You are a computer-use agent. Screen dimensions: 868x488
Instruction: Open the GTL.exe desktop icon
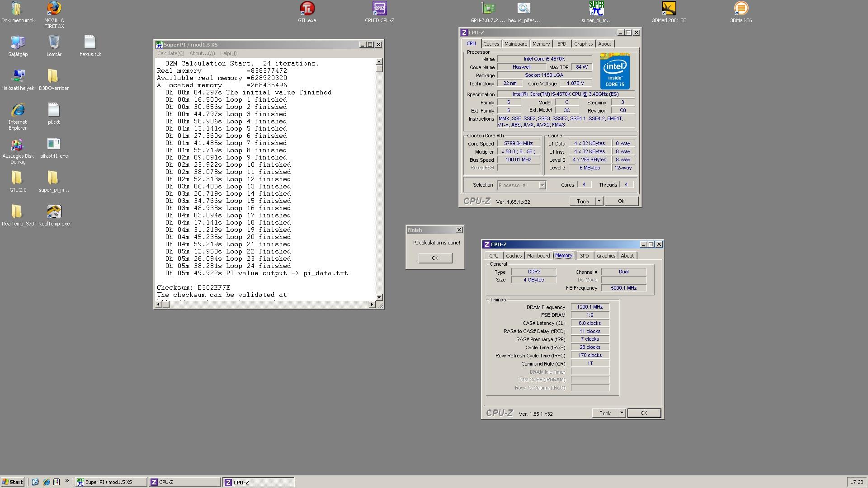[x=307, y=9]
